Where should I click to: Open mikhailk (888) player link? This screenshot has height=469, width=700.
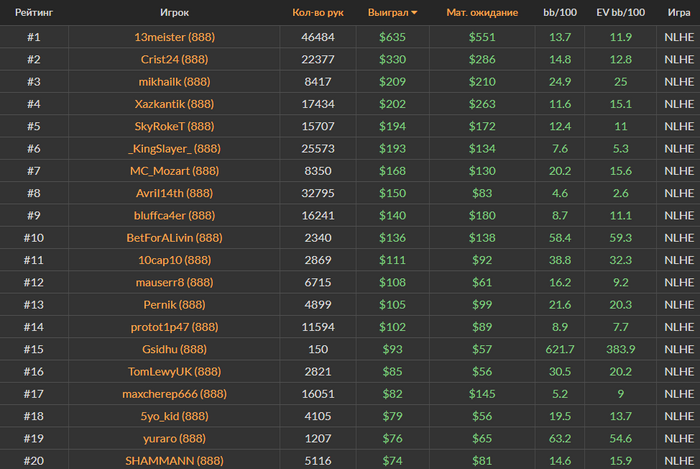point(175,82)
